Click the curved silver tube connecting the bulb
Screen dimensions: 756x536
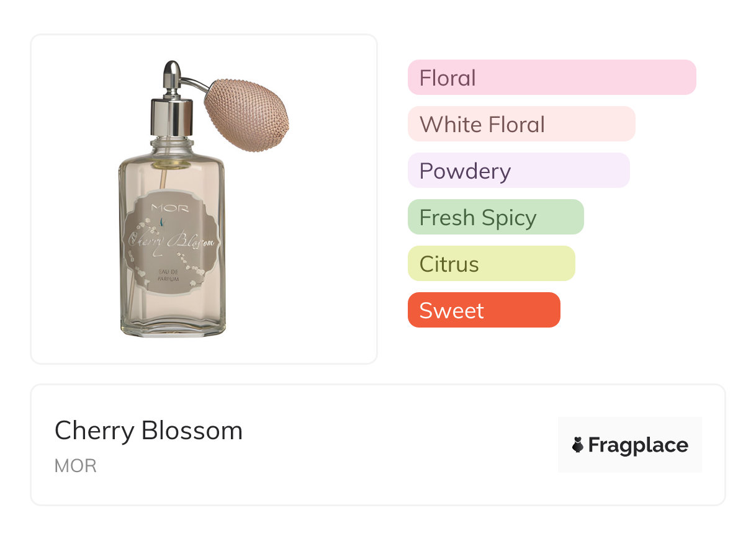click(196, 83)
